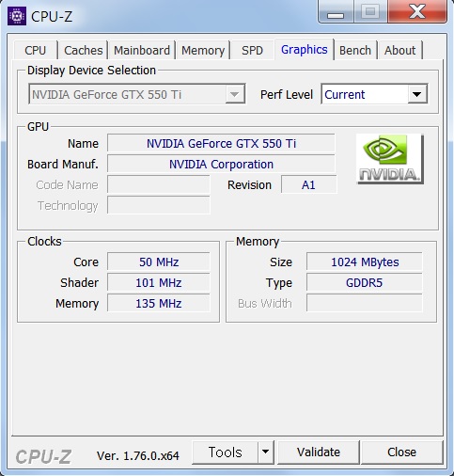Open the Bench tab
The image size is (454, 476).
click(355, 50)
